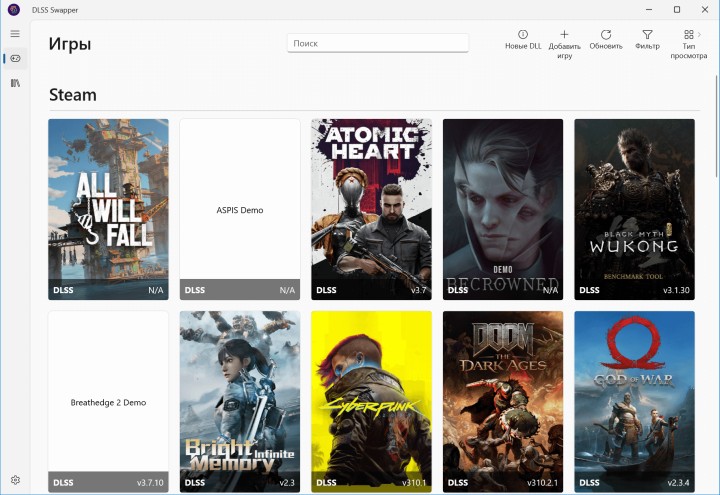Focus the Поиск search field
The image size is (720, 495).
pyautogui.click(x=378, y=43)
